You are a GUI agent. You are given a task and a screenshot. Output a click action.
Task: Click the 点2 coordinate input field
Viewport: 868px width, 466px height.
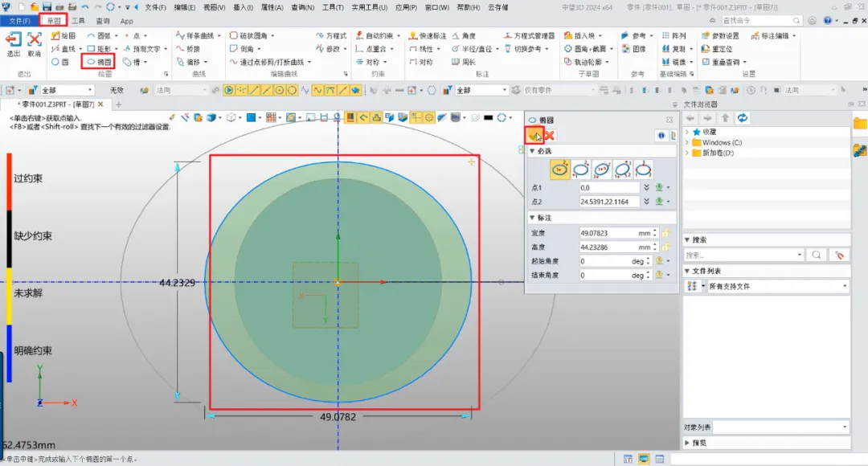(x=608, y=201)
